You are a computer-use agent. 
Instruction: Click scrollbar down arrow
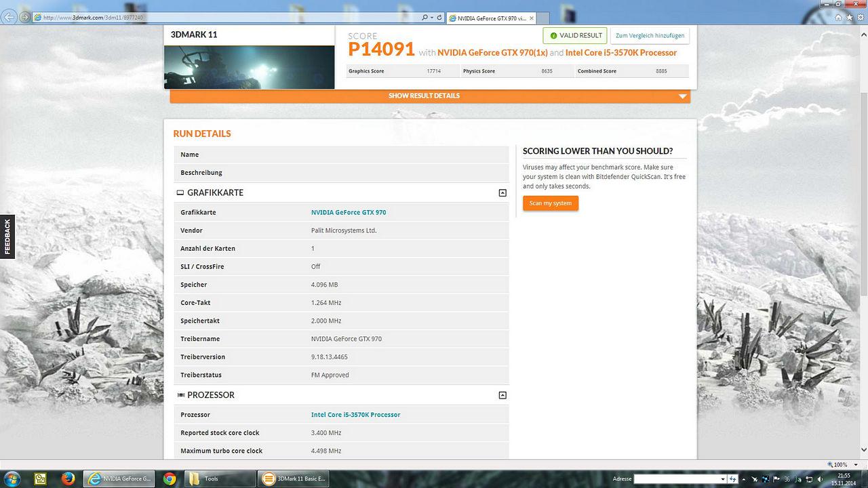coord(863,449)
